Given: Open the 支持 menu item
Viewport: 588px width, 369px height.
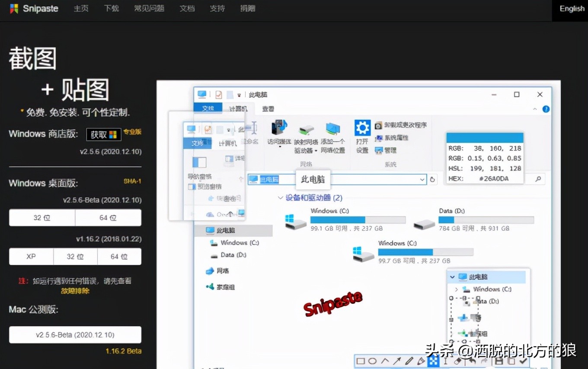Looking at the screenshot, I should tap(217, 9).
